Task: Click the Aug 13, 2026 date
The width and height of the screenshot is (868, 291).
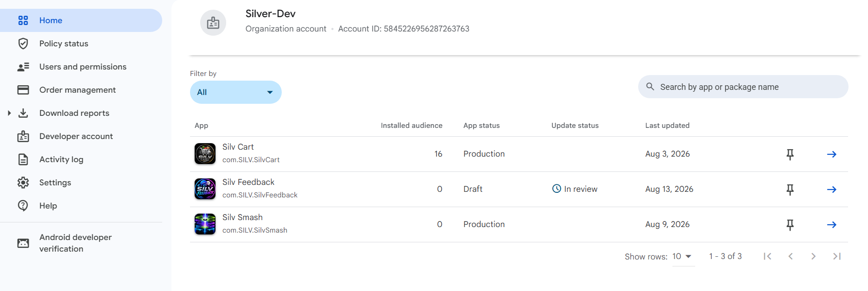Action: tap(669, 189)
